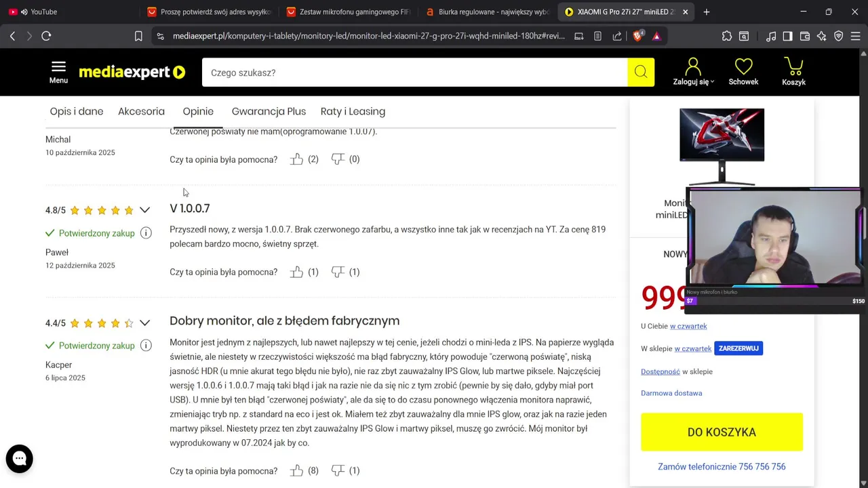Click the Xiaomi monitor product thumbnail

point(722,146)
